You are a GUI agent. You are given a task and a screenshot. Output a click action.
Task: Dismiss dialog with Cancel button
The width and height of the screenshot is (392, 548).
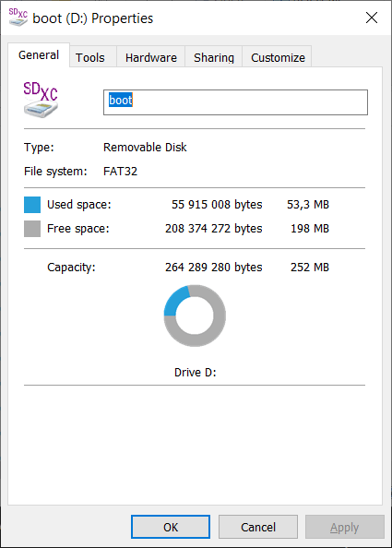258,527
